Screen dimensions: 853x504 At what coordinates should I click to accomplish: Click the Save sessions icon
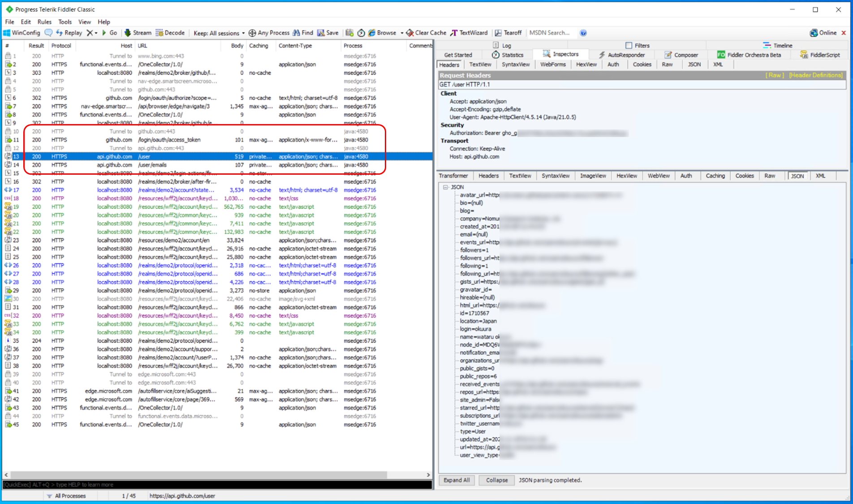point(327,32)
